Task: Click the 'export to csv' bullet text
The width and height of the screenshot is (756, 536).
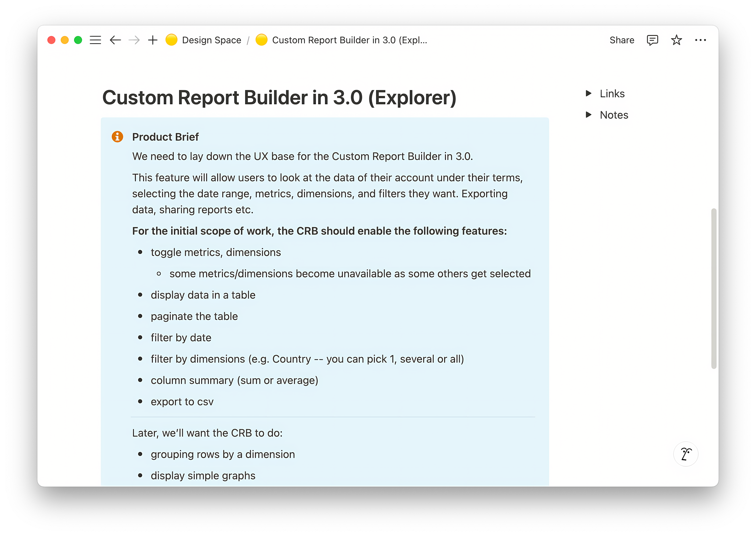Action: (x=182, y=402)
